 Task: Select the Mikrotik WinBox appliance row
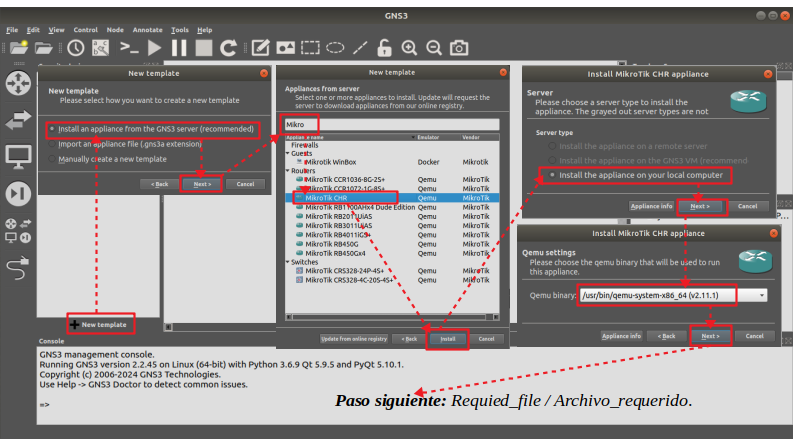[392, 162]
